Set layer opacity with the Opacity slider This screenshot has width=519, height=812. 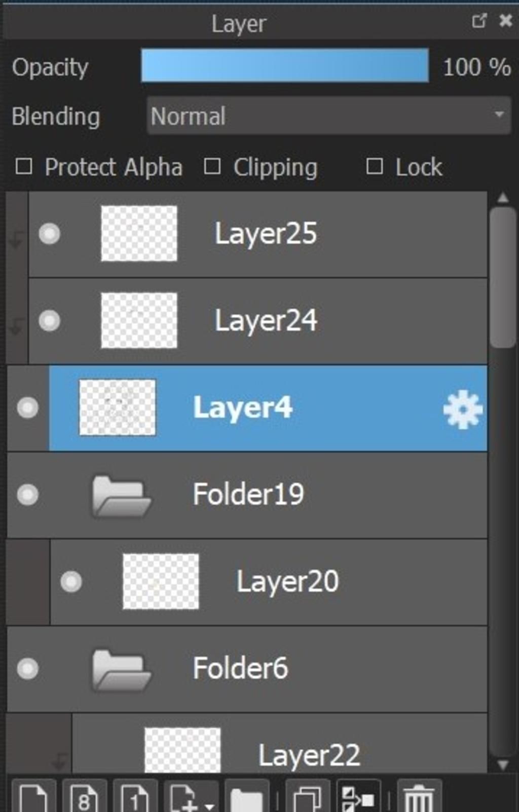click(285, 66)
